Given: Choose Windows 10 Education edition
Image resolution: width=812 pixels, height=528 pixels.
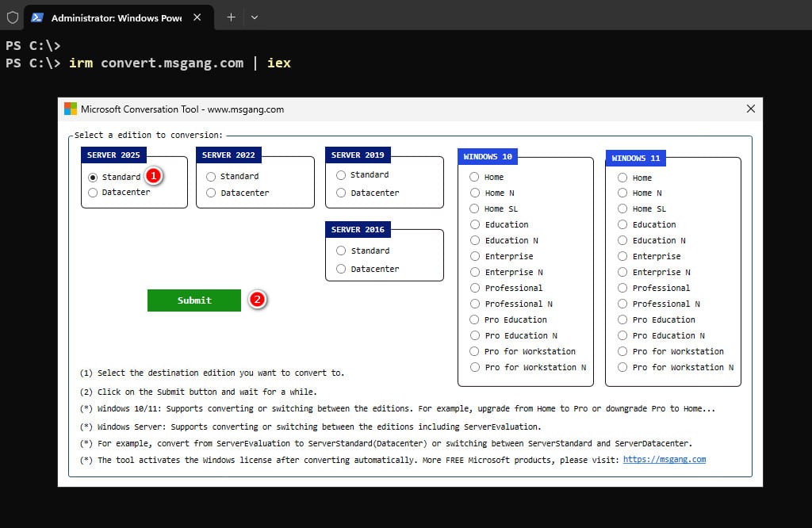Looking at the screenshot, I should [x=475, y=224].
